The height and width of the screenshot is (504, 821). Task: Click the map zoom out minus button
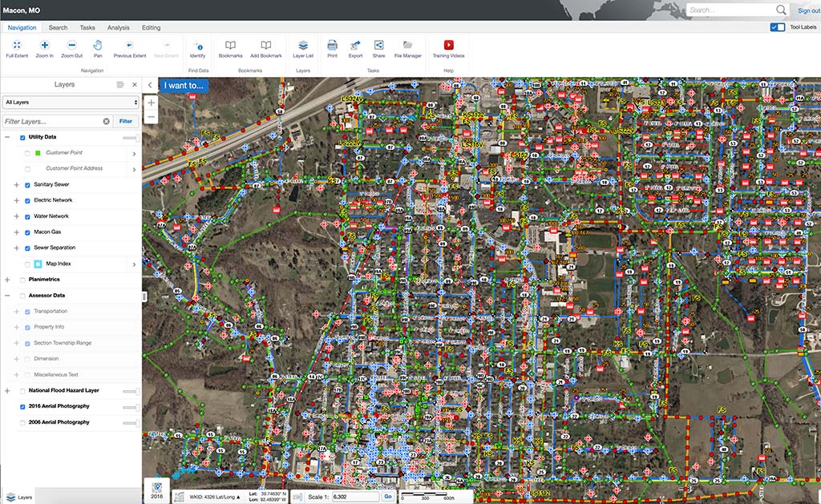point(151,117)
